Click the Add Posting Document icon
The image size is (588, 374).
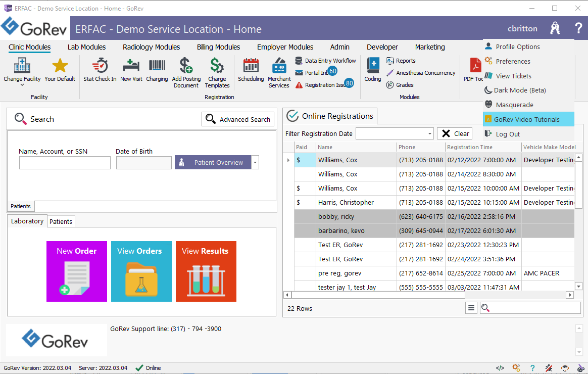(x=186, y=66)
